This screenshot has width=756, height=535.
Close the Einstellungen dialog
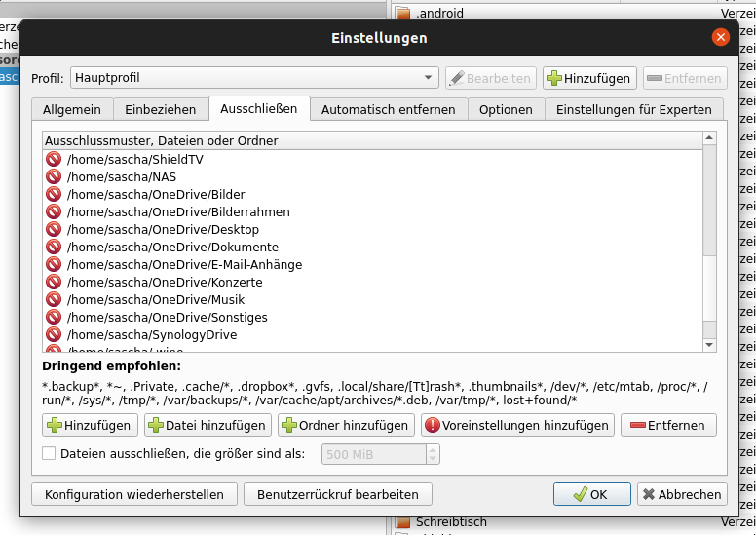(x=720, y=37)
